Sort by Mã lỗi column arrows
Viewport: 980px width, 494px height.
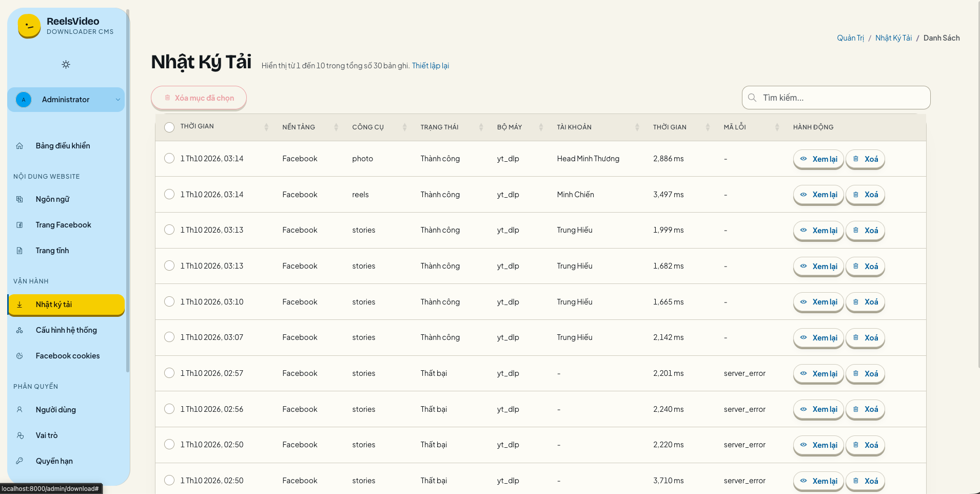coord(777,127)
